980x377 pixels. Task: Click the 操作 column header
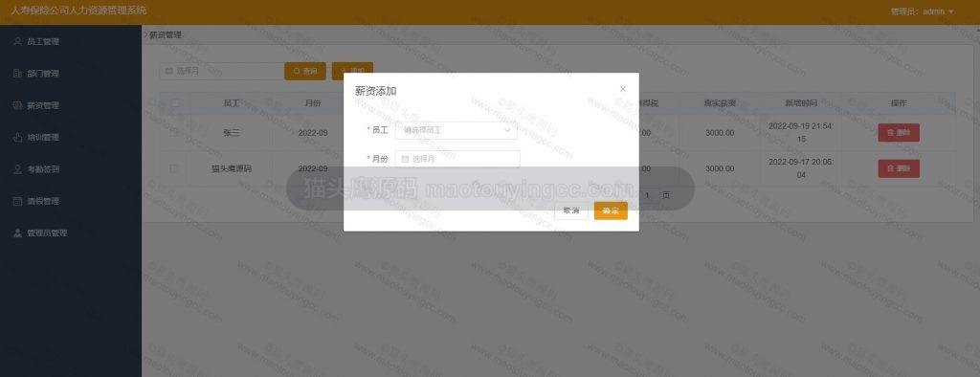[899, 103]
